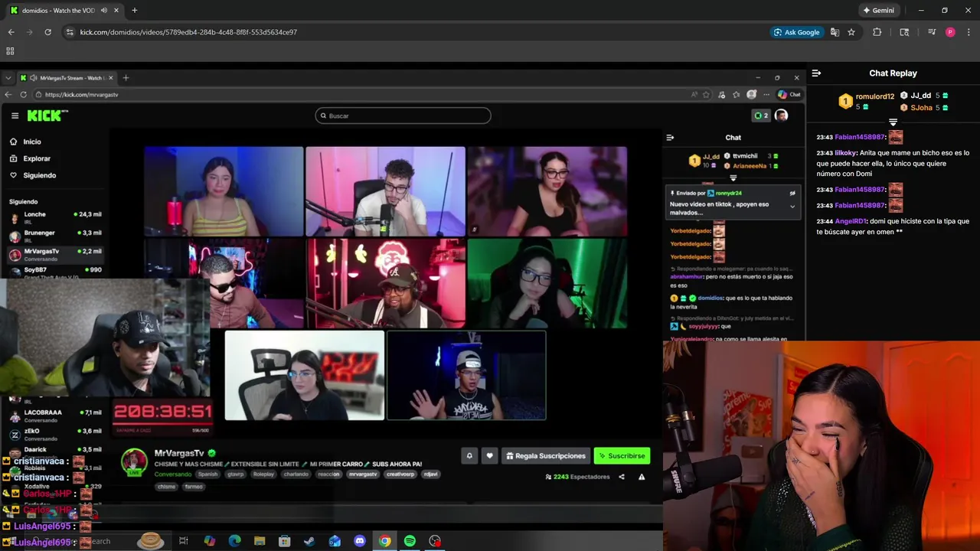Open Chrome's translate page icon

click(x=835, y=32)
